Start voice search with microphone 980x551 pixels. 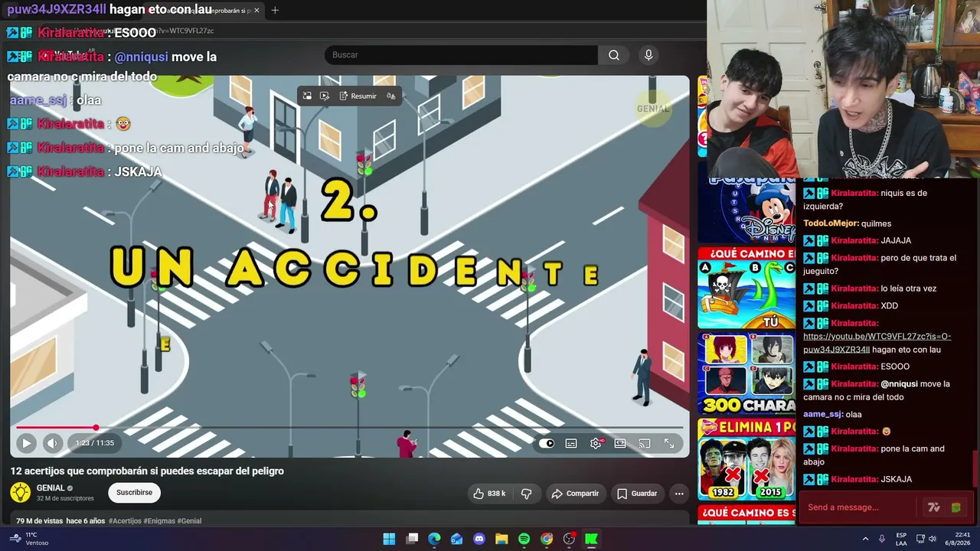(648, 55)
